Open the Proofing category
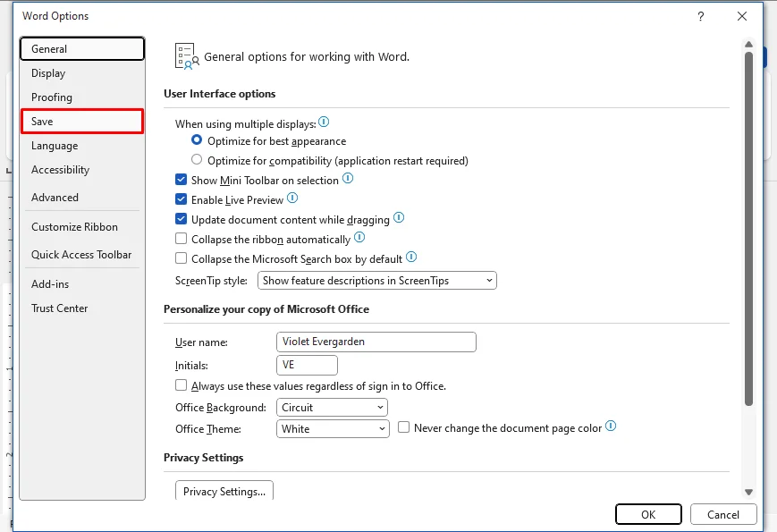 coord(82,97)
